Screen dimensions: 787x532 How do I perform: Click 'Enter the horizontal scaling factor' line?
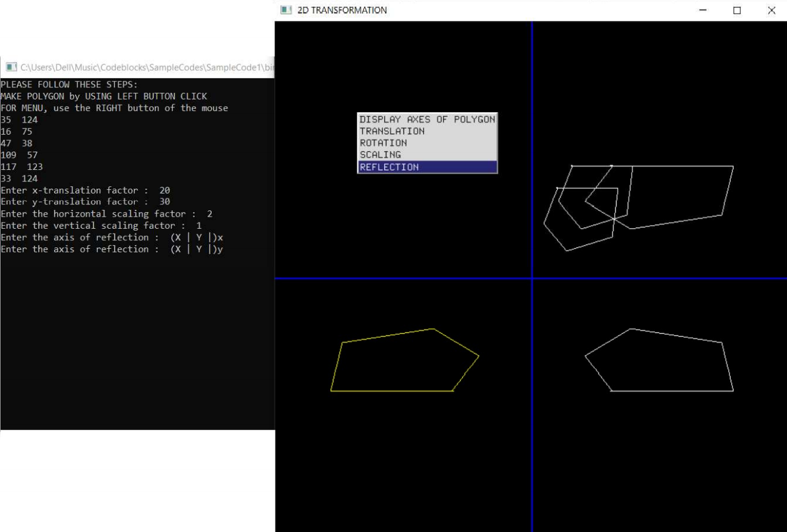(107, 214)
